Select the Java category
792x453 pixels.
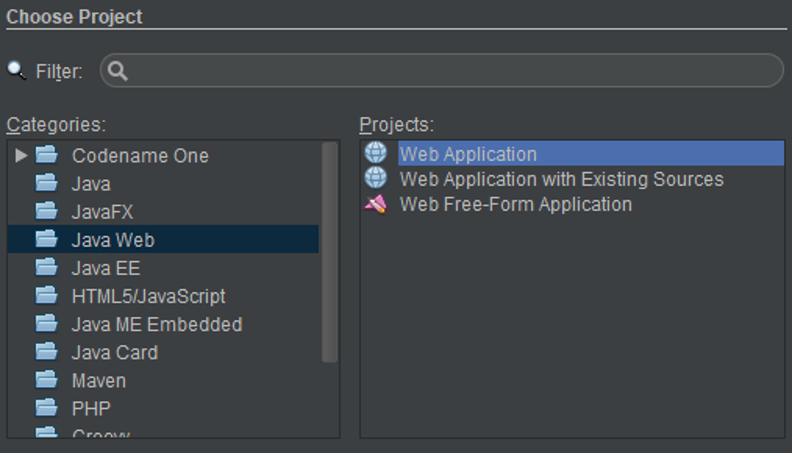(91, 184)
